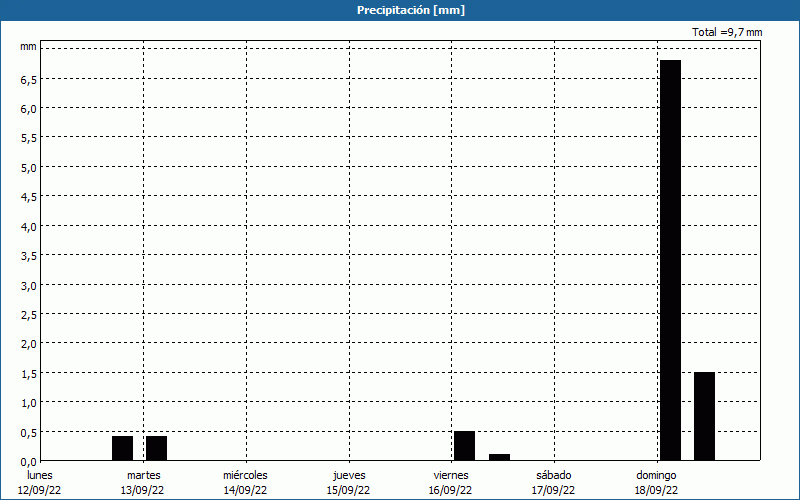Click the 4,0 y-axis value
800x500 pixels.
[29, 227]
